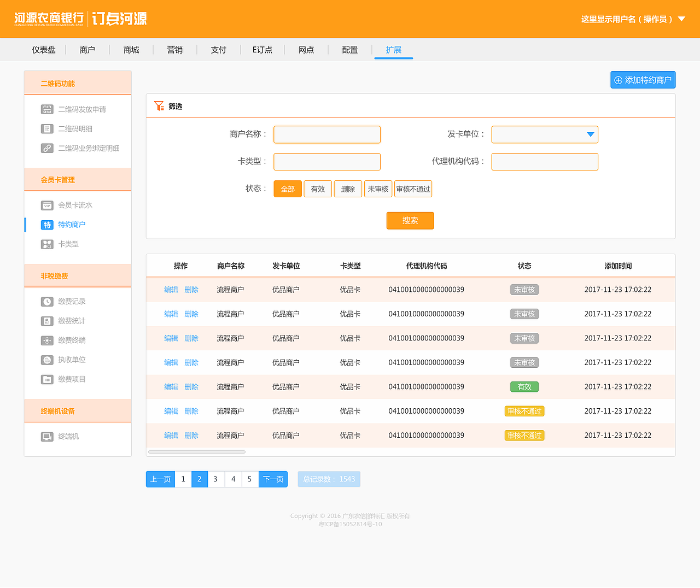Open the 发卡单位 dropdown
The width and height of the screenshot is (700, 588).
(x=545, y=134)
